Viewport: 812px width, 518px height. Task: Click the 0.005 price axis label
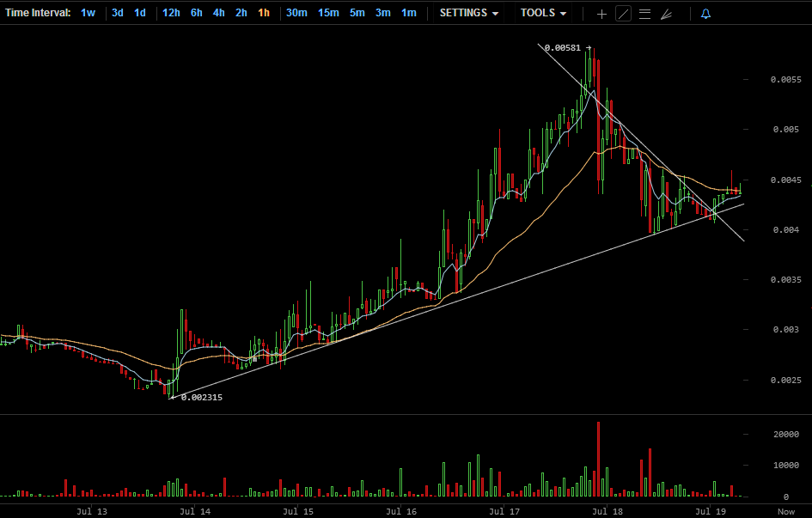tap(788, 130)
